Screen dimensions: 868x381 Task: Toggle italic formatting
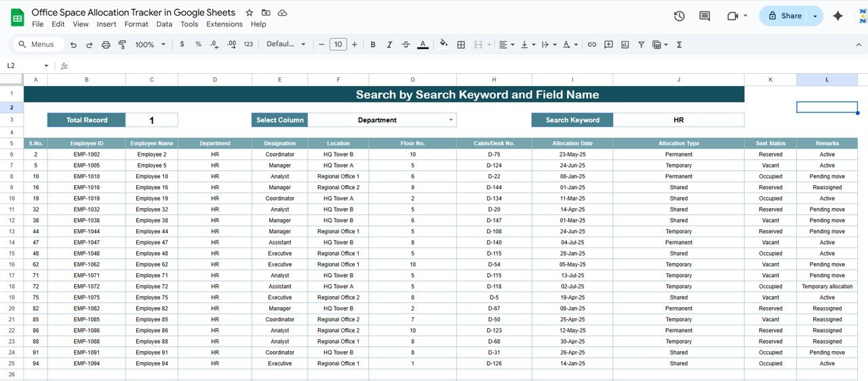pyautogui.click(x=389, y=45)
